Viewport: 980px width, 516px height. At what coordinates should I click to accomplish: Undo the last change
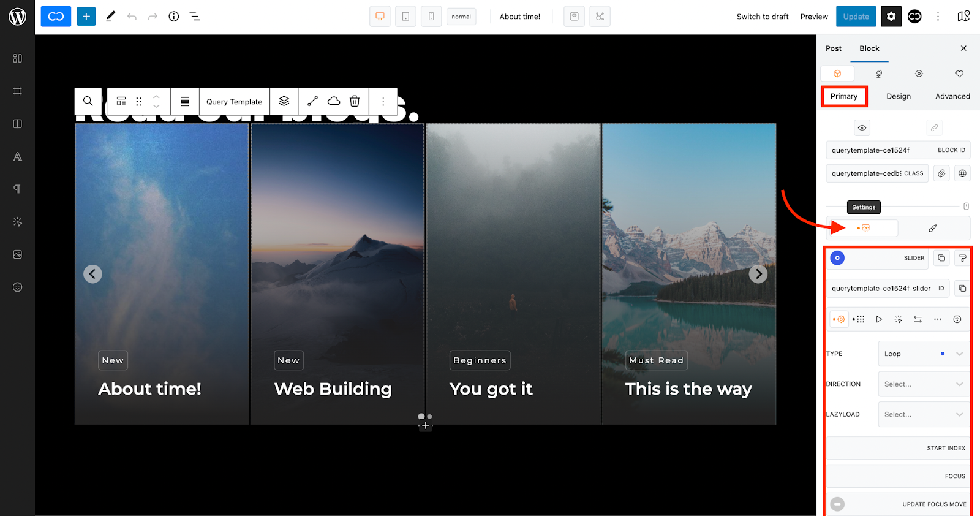tap(132, 17)
